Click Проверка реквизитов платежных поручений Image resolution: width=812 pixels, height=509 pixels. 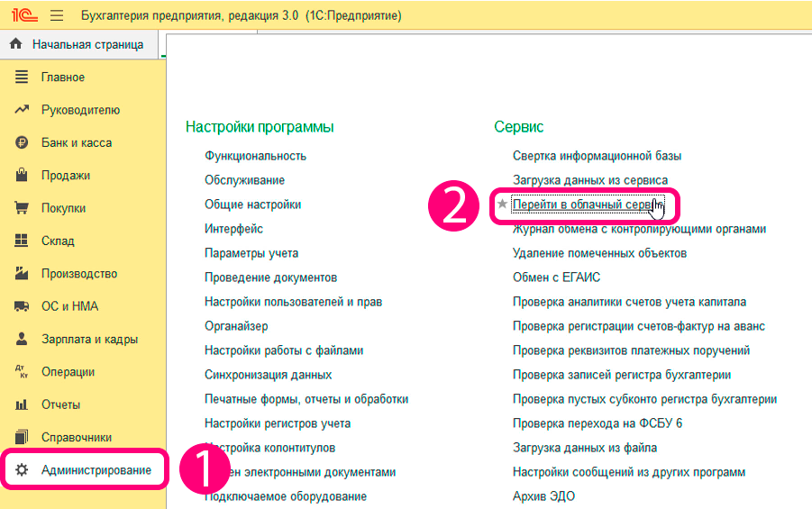point(631,350)
